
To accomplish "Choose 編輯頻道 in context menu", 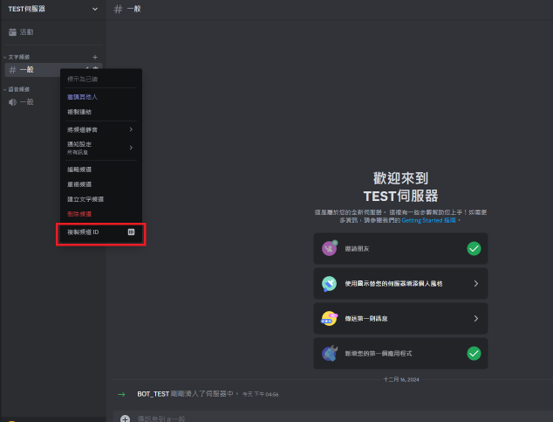I will pyautogui.click(x=79, y=170).
